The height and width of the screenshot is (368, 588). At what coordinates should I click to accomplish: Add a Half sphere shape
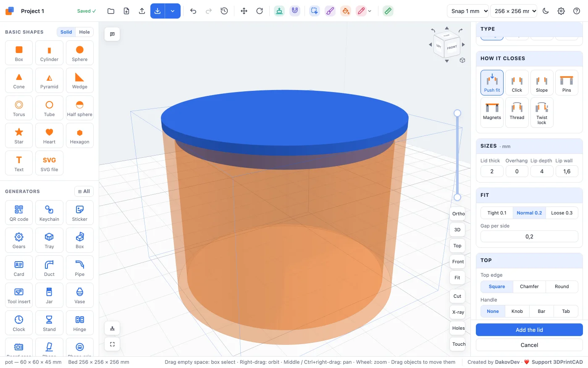pyautogui.click(x=80, y=108)
